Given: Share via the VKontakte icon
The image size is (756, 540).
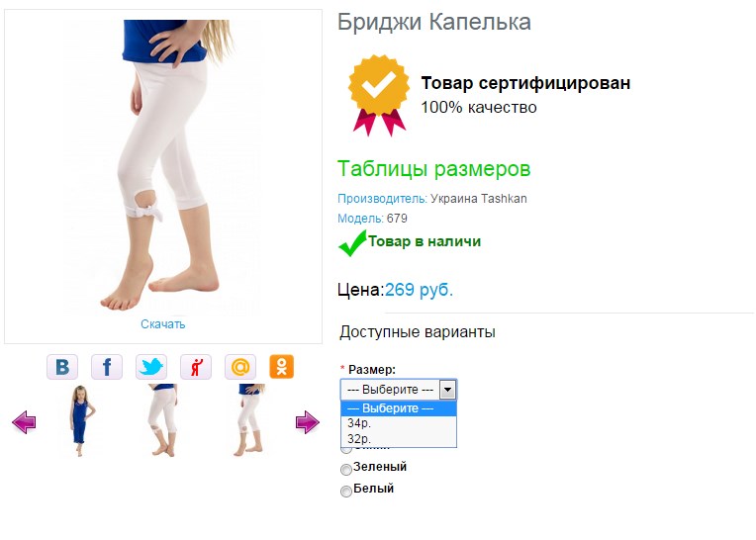Looking at the screenshot, I should pos(62,367).
